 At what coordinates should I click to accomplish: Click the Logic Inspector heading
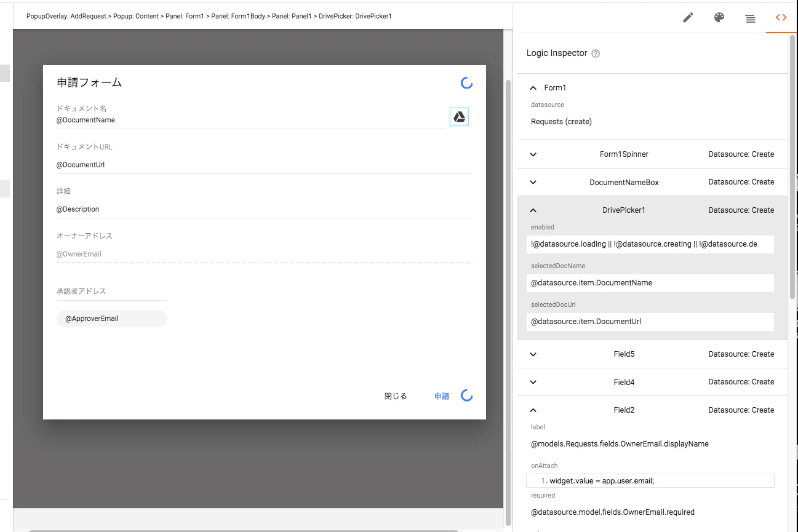coord(557,54)
